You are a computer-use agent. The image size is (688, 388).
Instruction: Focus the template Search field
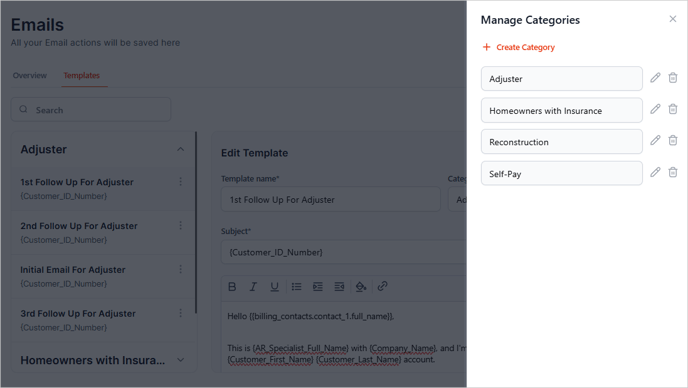[91, 110]
